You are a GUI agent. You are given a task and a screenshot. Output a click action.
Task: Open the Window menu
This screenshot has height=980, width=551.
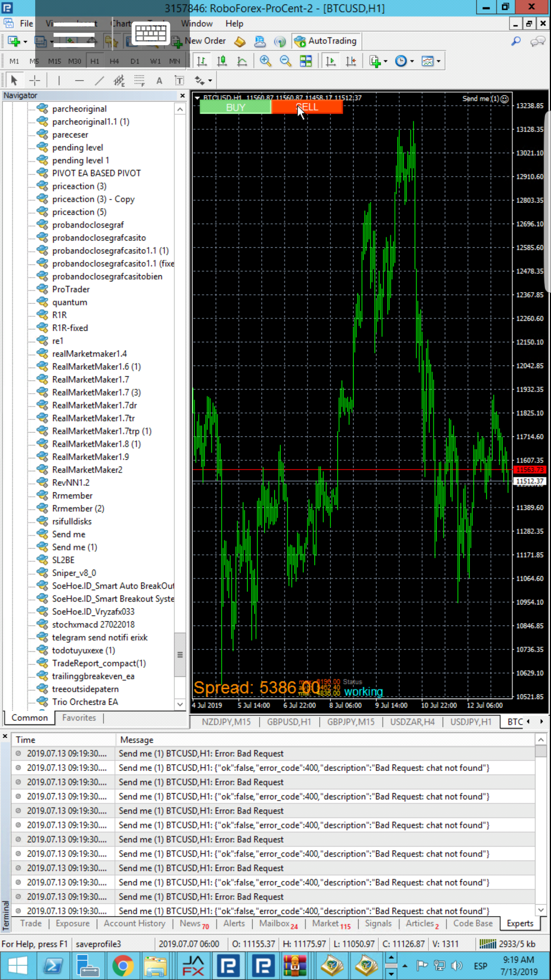(x=197, y=24)
